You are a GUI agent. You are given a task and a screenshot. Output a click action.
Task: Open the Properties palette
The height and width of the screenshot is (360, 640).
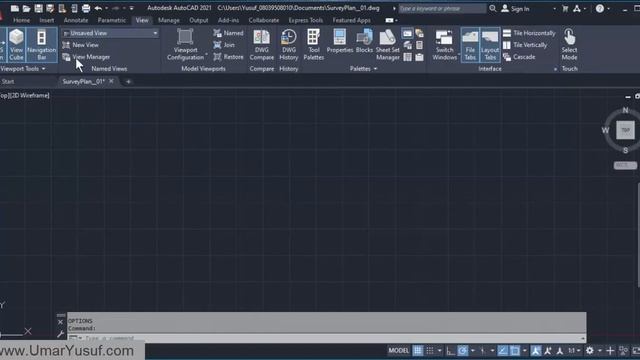click(340, 41)
